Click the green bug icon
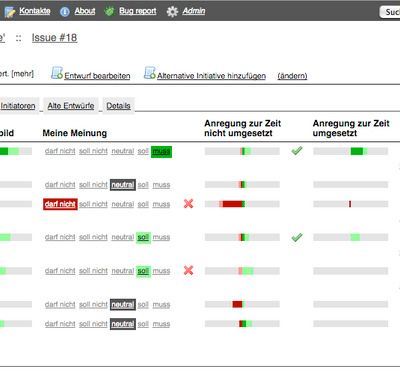 (x=109, y=12)
